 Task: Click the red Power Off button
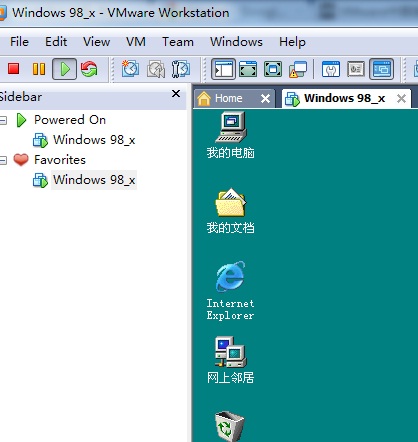coord(14,69)
